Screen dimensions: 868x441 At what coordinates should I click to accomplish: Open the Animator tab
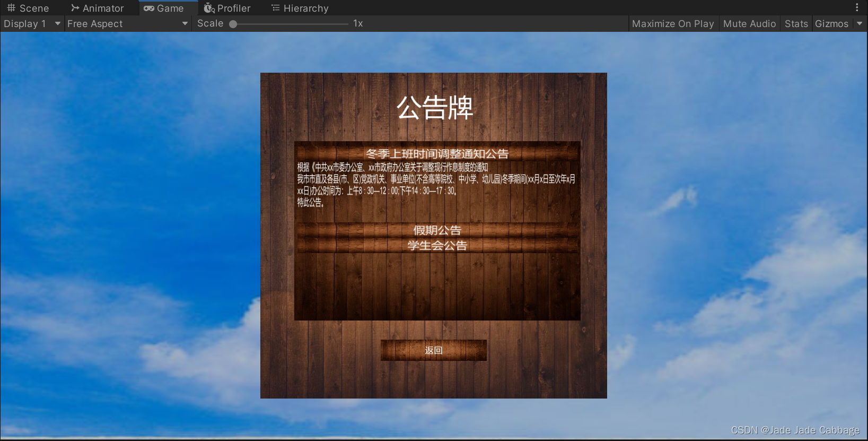(x=97, y=8)
